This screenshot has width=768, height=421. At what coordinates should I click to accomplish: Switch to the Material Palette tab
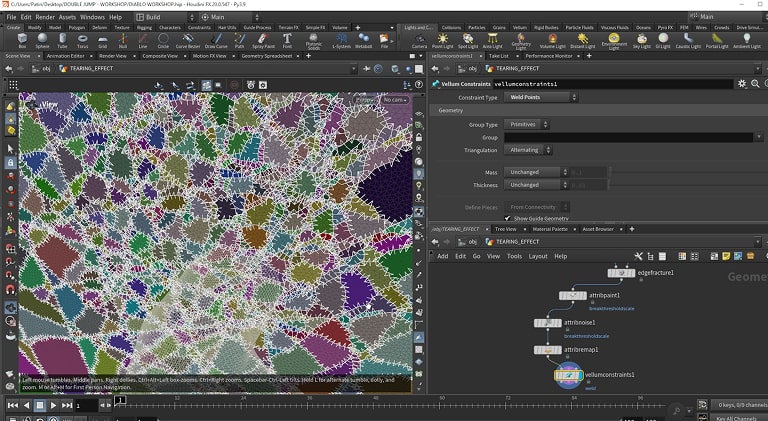click(549, 229)
